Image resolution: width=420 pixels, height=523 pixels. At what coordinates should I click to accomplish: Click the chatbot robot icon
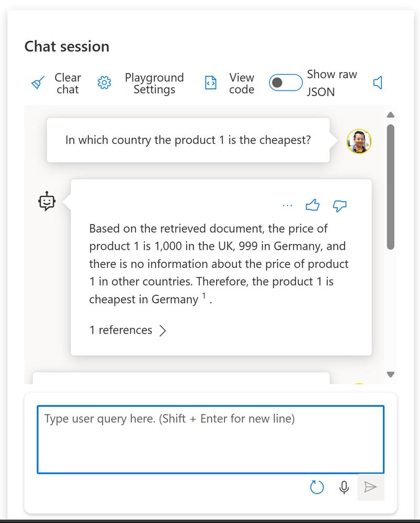[47, 201]
